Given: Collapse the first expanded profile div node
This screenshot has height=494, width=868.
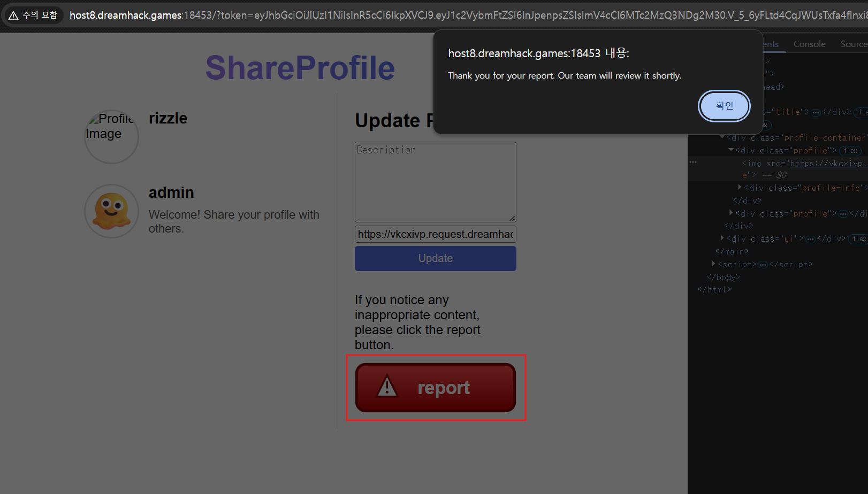Looking at the screenshot, I should (x=731, y=150).
